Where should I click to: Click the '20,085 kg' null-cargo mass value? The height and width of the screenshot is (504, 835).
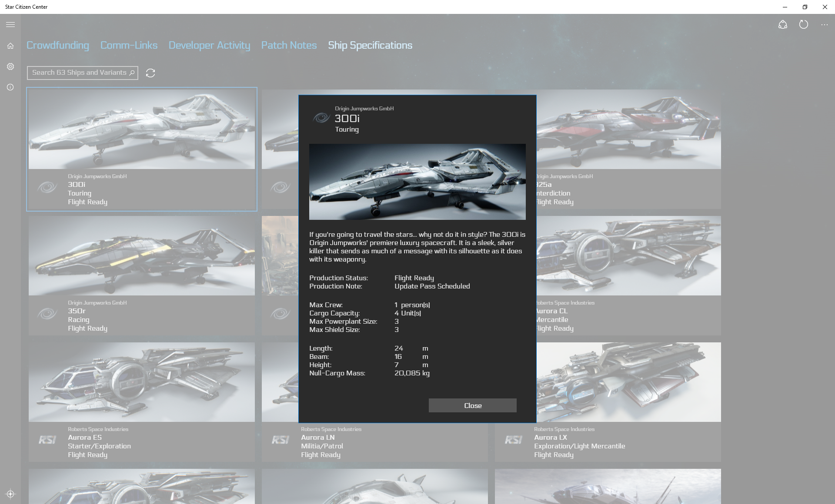point(412,373)
